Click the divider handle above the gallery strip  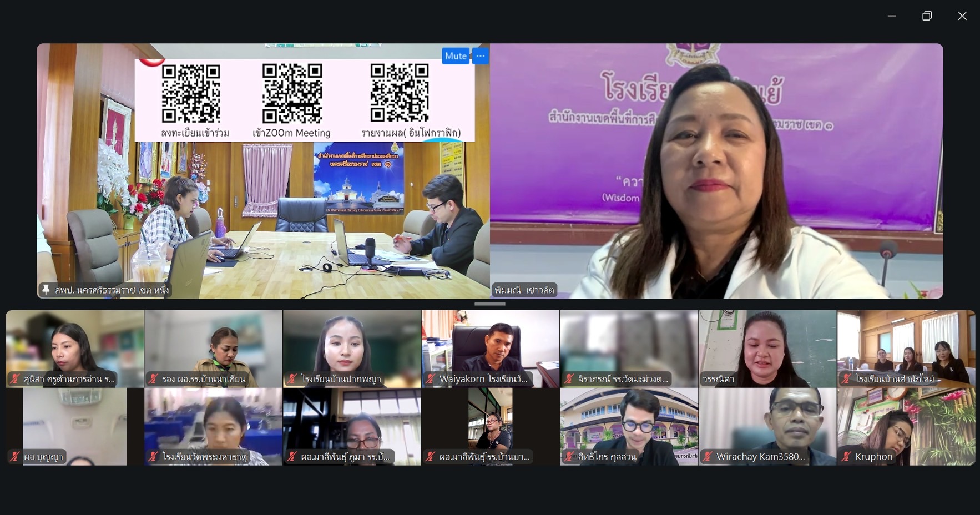[x=490, y=304]
